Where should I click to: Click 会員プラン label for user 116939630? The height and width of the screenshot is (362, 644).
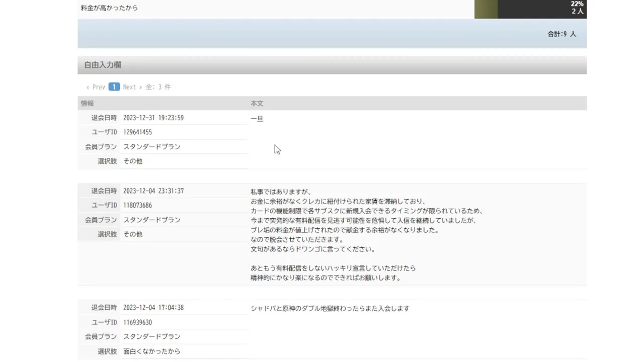click(101, 337)
